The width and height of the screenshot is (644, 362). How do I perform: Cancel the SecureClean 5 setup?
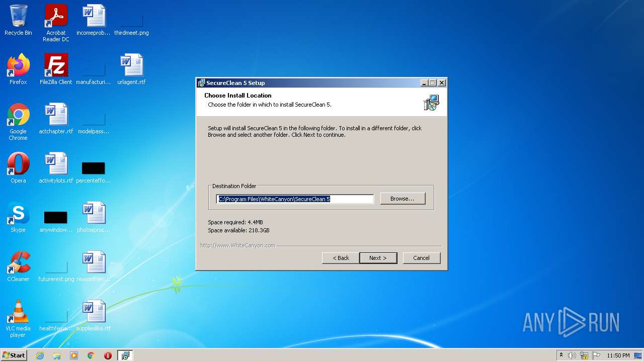(x=422, y=258)
